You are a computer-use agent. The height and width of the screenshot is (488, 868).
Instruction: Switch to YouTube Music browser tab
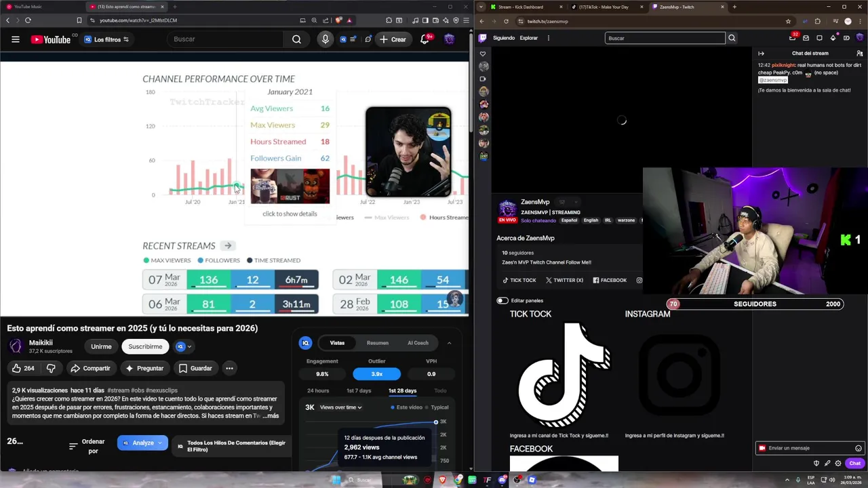41,7
